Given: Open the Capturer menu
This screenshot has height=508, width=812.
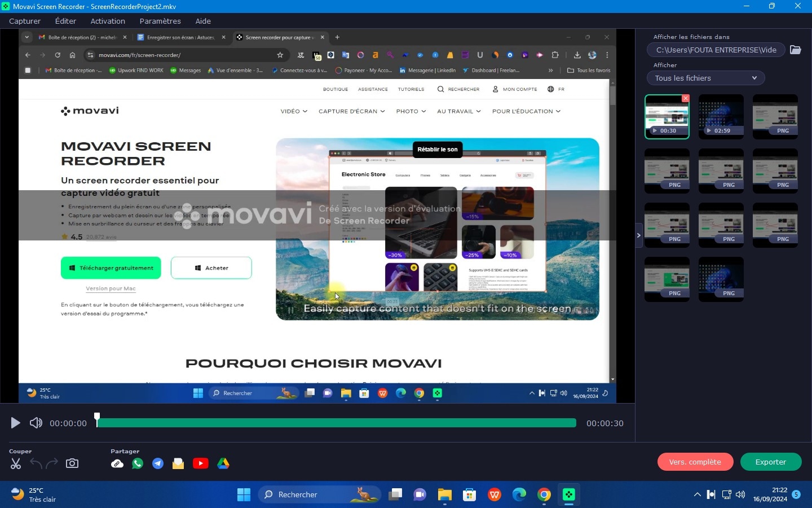Looking at the screenshot, I should point(25,21).
